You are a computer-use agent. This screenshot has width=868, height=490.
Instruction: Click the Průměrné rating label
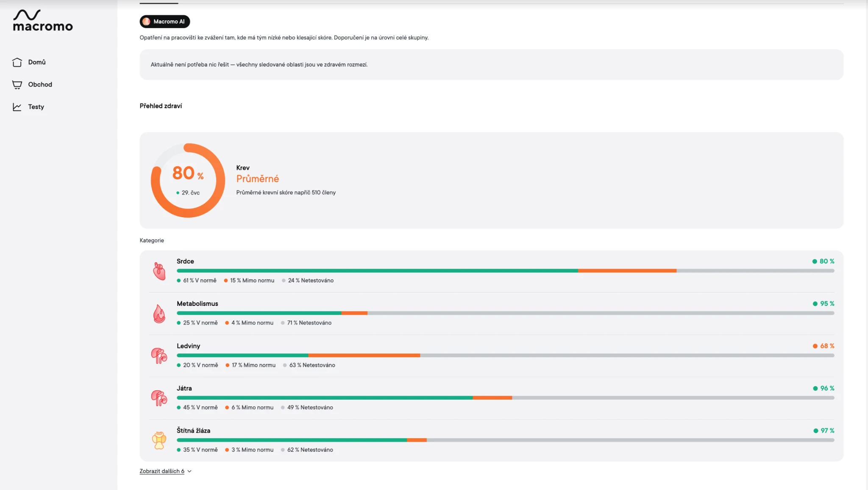click(x=258, y=179)
